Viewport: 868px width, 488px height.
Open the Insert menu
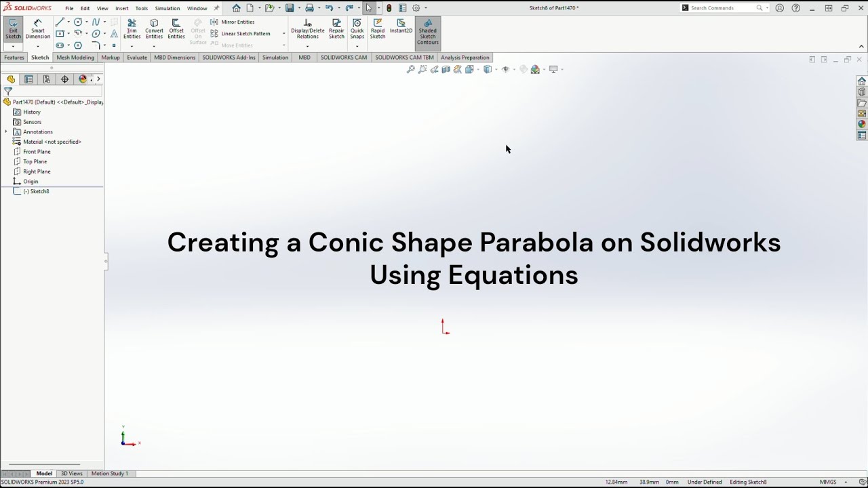[122, 8]
